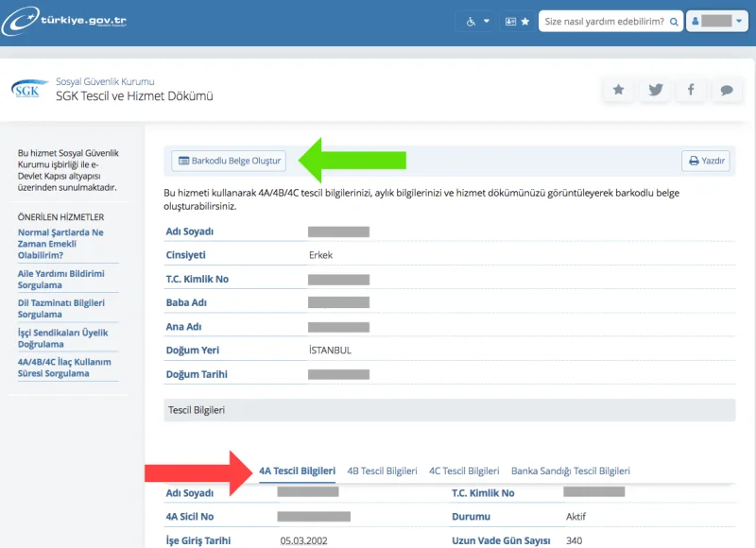Open the accessibility wheelchair menu
756x548 pixels.
[x=477, y=21]
